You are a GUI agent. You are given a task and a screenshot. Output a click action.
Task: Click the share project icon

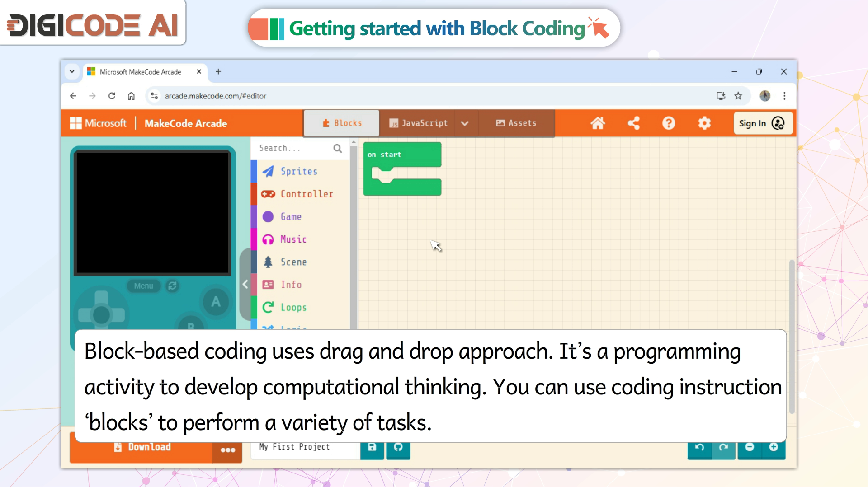tap(633, 123)
